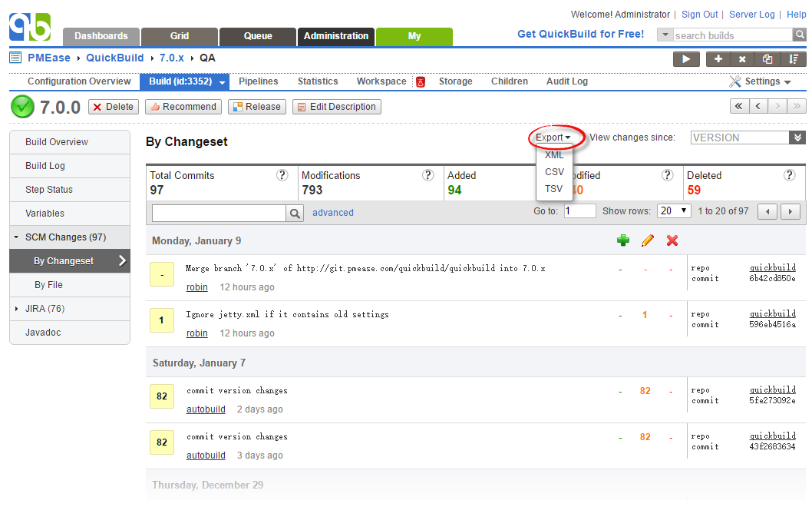Open the Grid tab
The width and height of the screenshot is (812, 507).
pos(179,36)
